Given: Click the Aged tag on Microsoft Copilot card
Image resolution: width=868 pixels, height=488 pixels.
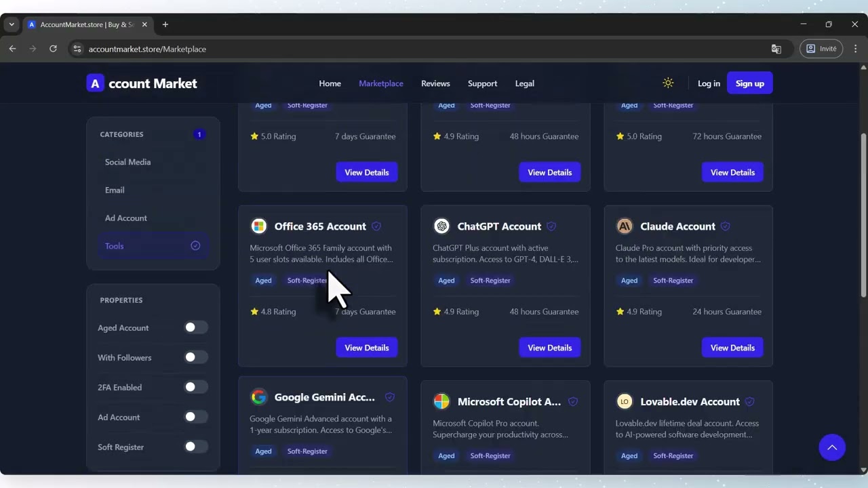Looking at the screenshot, I should pyautogui.click(x=446, y=456).
